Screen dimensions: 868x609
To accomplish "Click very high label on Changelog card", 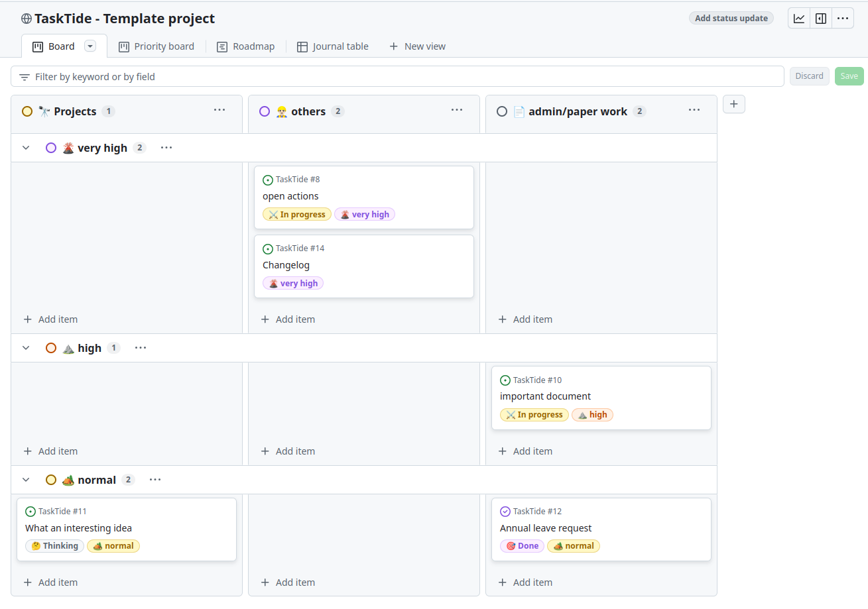I will [293, 284].
